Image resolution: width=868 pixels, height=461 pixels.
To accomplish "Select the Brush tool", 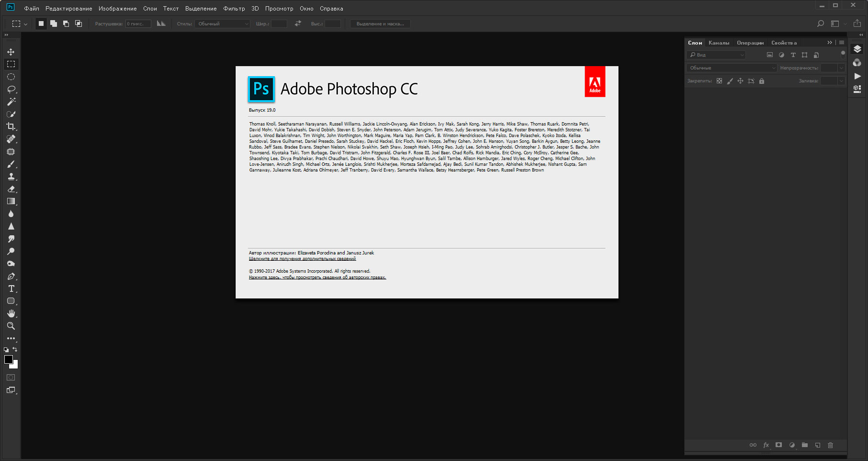I will click(11, 164).
